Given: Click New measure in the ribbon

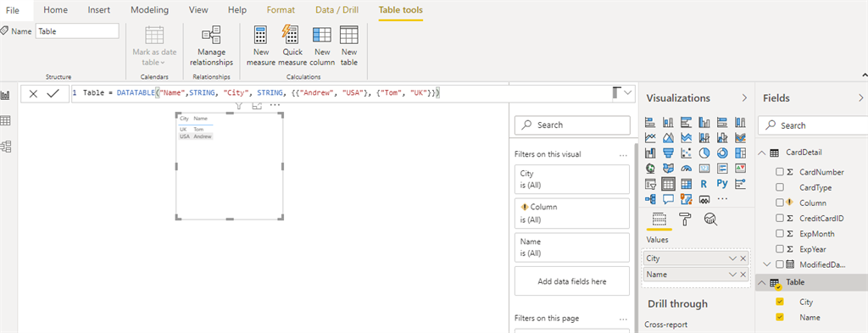Looking at the screenshot, I should (261, 47).
